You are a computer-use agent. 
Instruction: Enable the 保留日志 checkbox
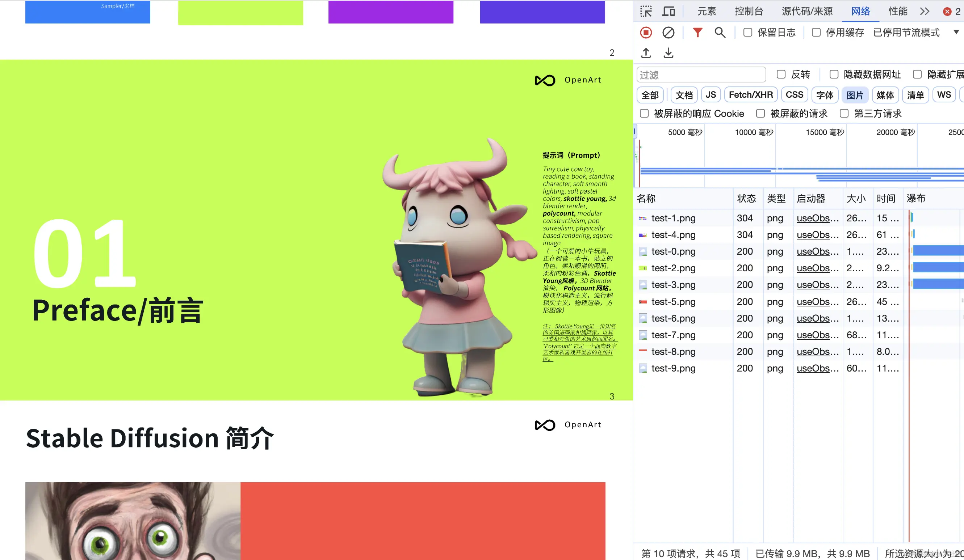pyautogui.click(x=747, y=33)
